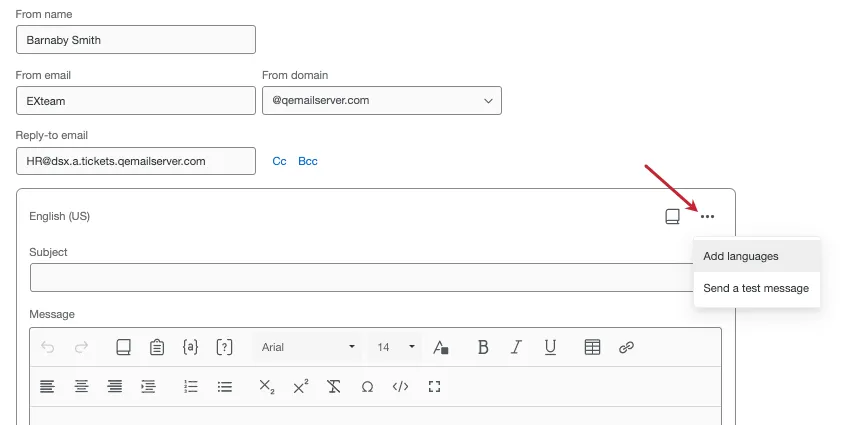Toggle underline text formatting
850x425 pixels.
coord(550,347)
